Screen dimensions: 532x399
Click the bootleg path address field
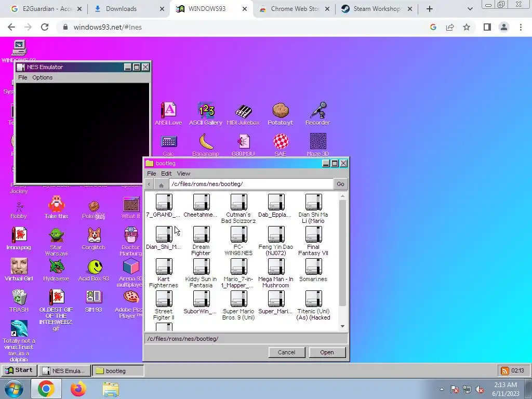pyautogui.click(x=251, y=184)
